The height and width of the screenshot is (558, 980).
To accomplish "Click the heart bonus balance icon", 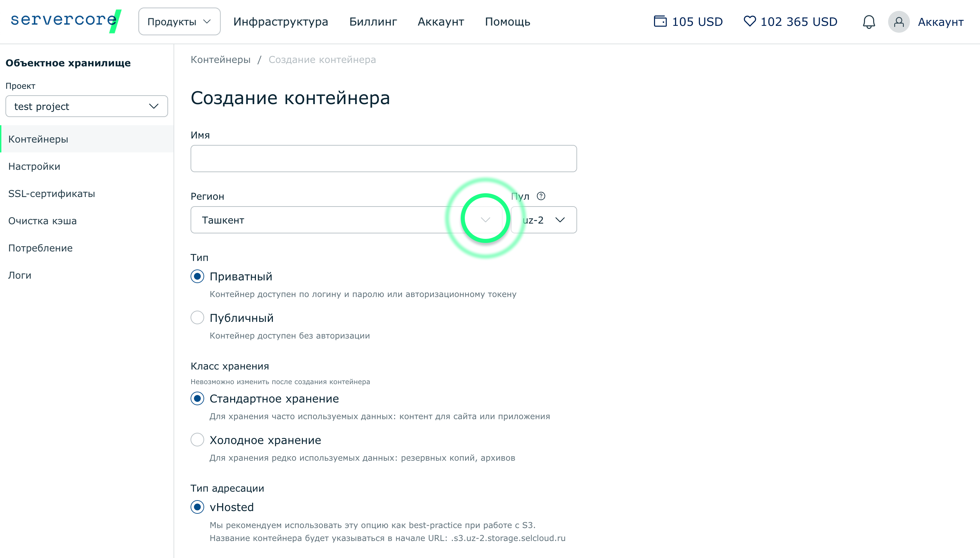I will pyautogui.click(x=749, y=21).
